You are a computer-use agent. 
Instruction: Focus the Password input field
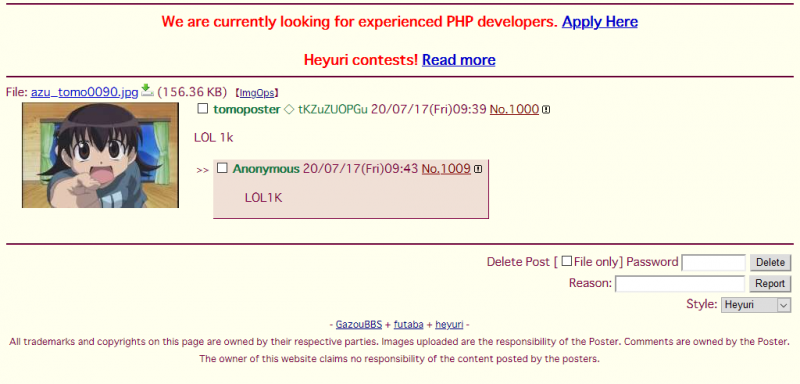click(x=713, y=263)
